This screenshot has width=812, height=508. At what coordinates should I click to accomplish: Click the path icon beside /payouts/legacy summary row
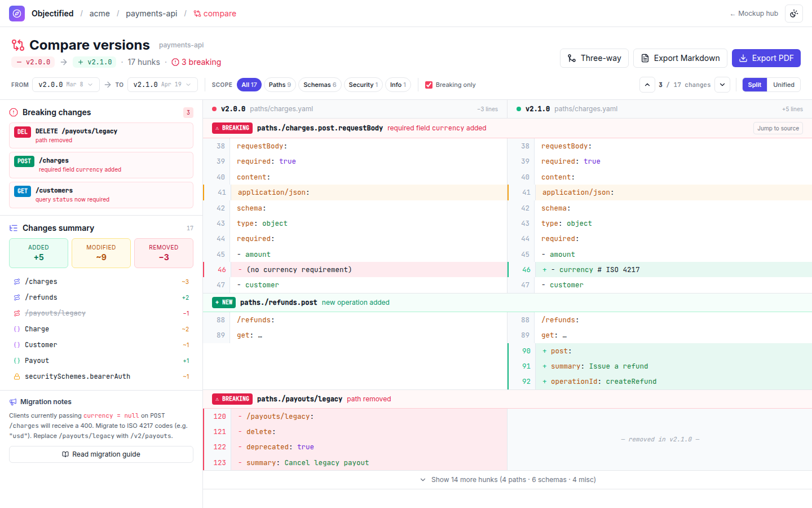click(x=17, y=313)
